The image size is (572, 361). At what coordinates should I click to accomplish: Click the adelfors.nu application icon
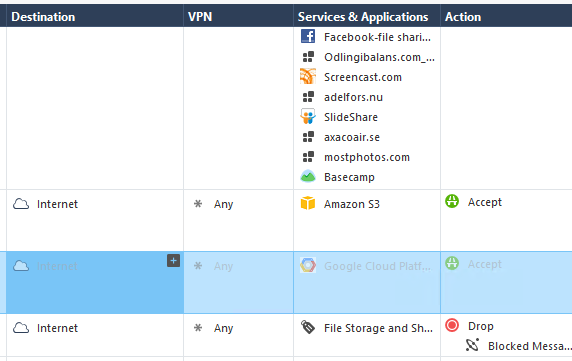click(x=308, y=97)
